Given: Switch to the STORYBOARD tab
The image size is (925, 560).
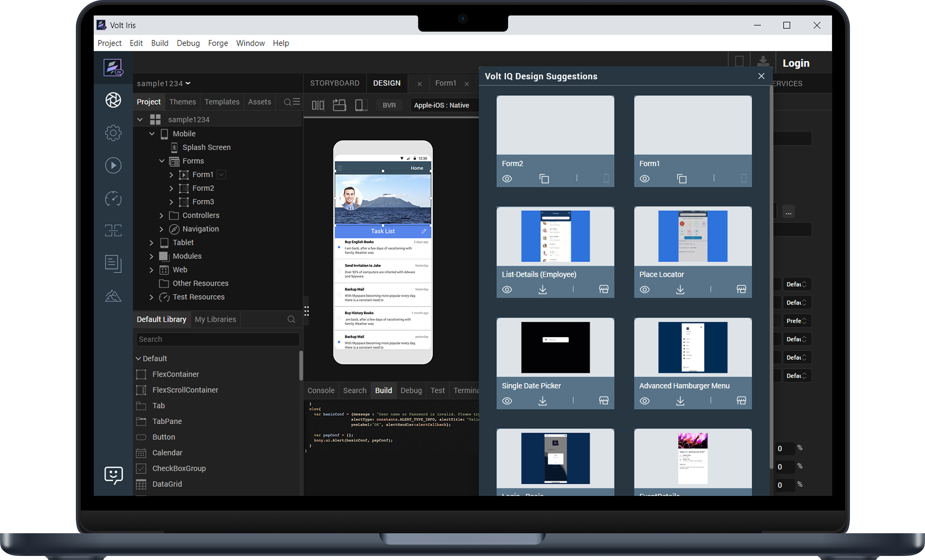Looking at the screenshot, I should tap(335, 83).
